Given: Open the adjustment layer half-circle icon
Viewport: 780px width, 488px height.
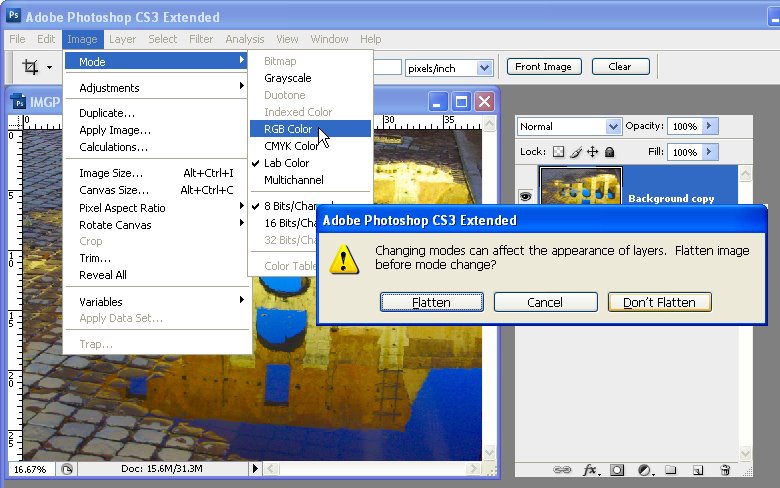Looking at the screenshot, I should [645, 470].
